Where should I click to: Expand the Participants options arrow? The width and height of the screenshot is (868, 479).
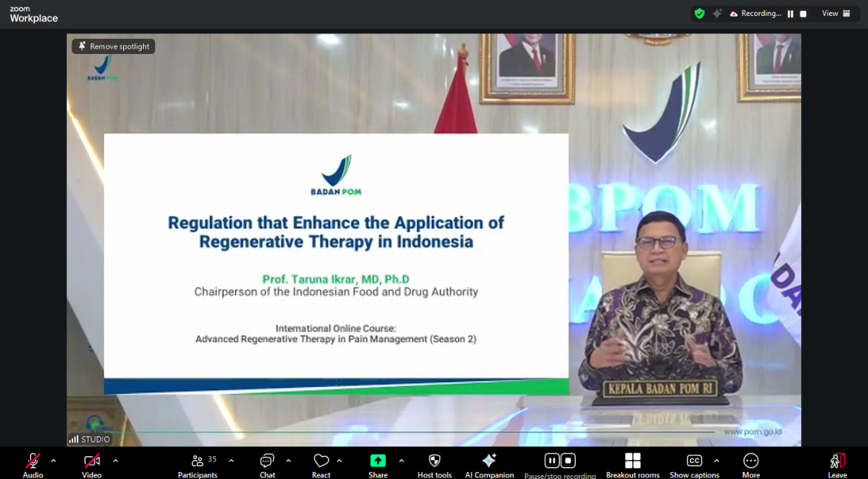click(231, 461)
